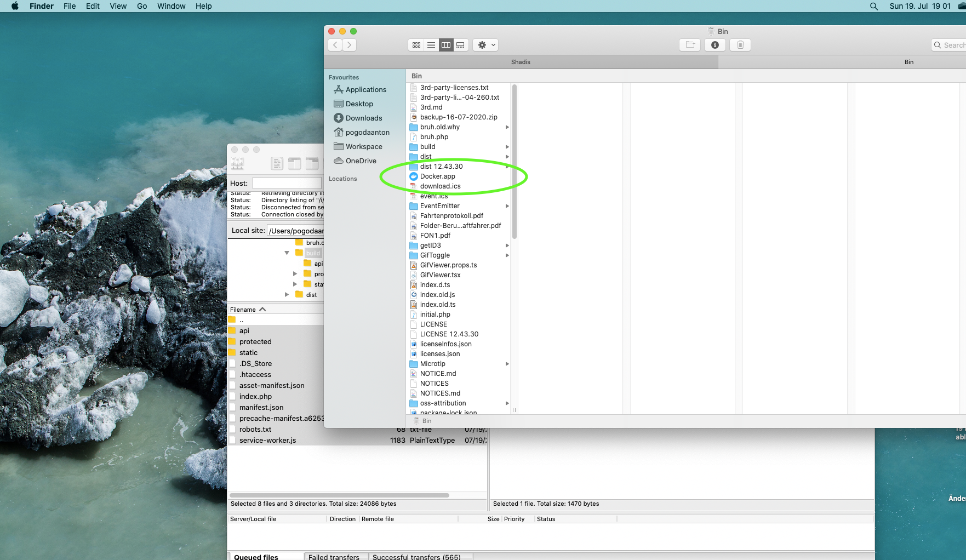The height and width of the screenshot is (560, 966).
Task: Open the Finder action gear dropdown
Action: [x=486, y=45]
